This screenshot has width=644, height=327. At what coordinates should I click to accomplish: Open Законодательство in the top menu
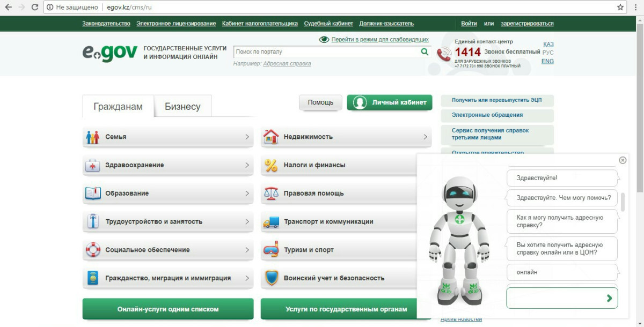(106, 24)
